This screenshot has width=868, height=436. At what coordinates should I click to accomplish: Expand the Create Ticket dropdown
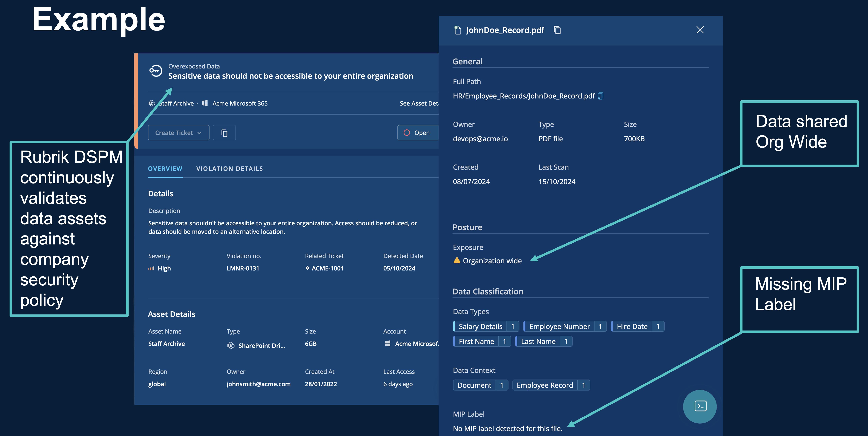pos(179,133)
